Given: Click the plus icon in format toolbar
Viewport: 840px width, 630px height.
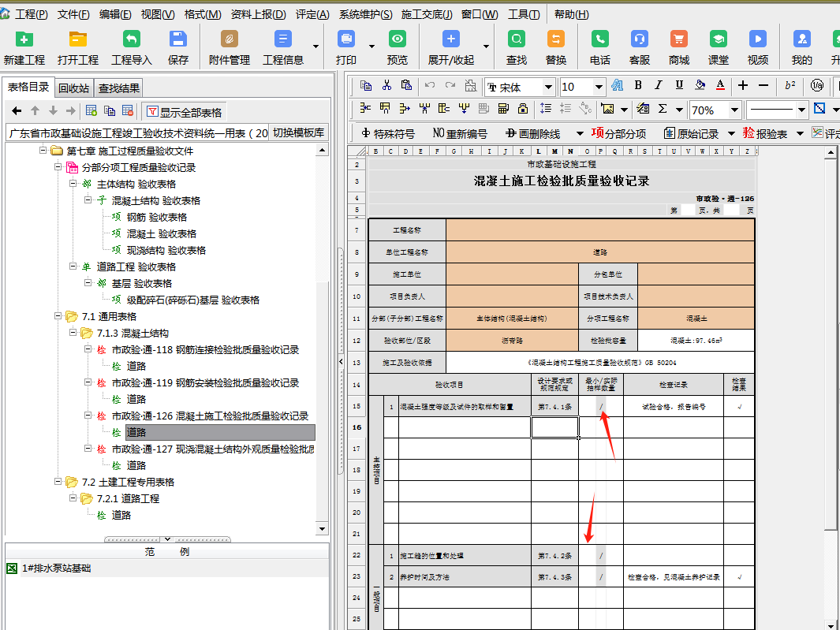Looking at the screenshot, I should (743, 85).
